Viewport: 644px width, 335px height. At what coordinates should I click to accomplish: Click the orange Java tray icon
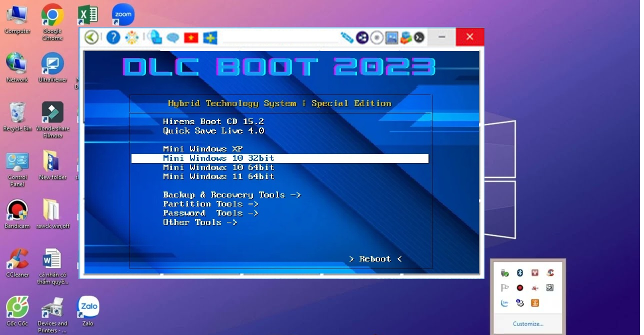point(535,303)
